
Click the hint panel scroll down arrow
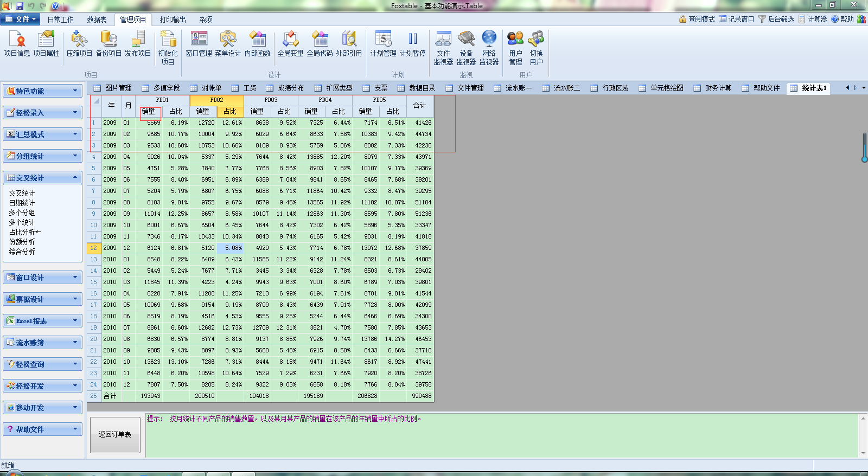point(863,453)
